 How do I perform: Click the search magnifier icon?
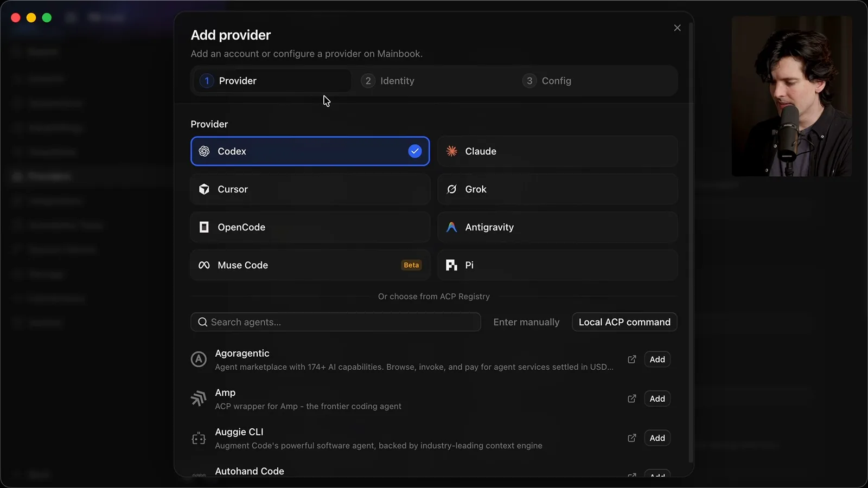tap(202, 322)
